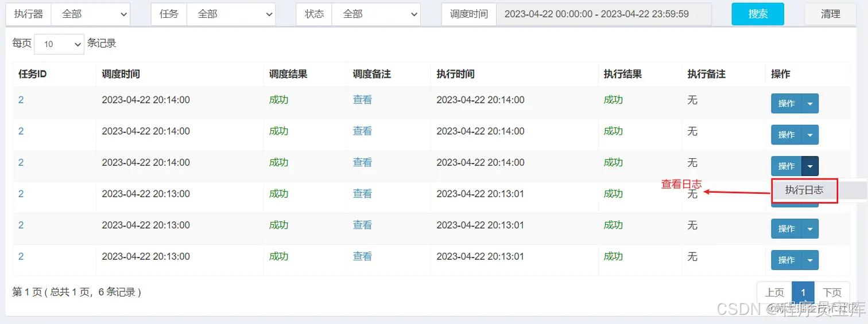Select page 1 in the pagination
Viewport: 868px width, 324px height.
[x=803, y=292]
